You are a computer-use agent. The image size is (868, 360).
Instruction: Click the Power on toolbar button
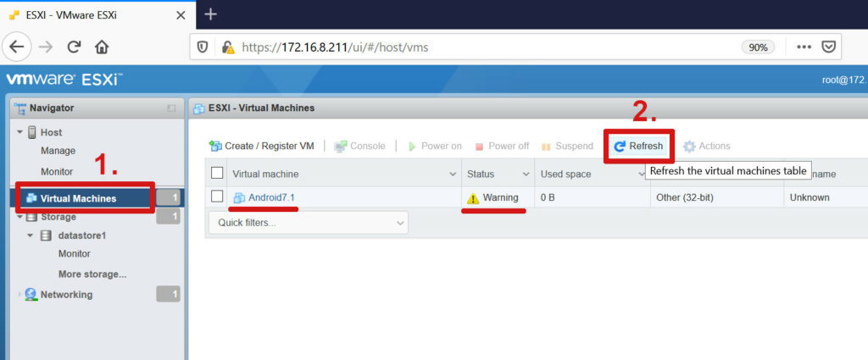pos(435,147)
